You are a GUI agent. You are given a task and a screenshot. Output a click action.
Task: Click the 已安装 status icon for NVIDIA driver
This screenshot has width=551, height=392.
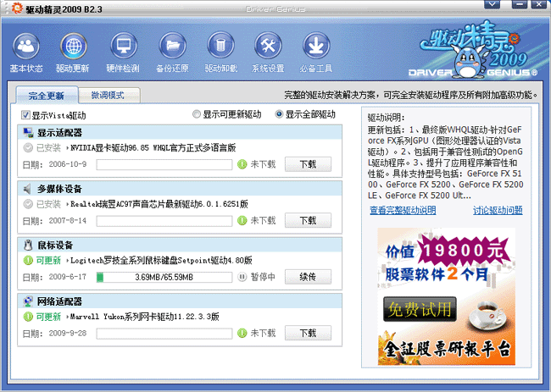28,148
